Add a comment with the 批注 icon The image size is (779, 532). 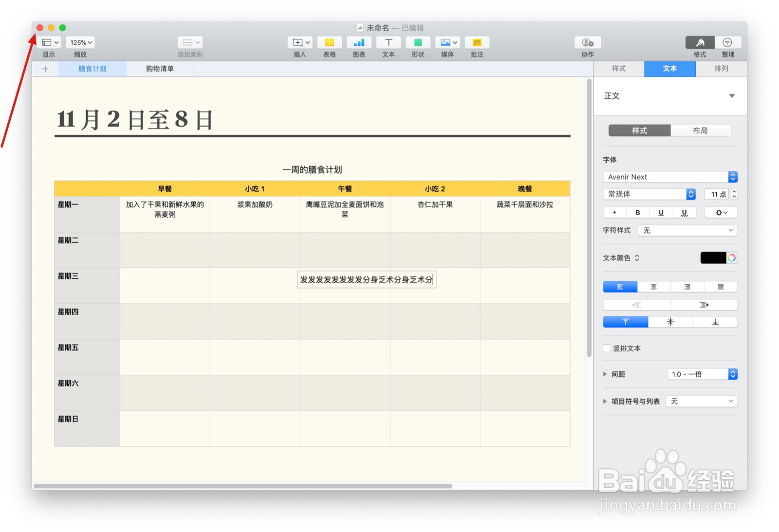click(477, 43)
